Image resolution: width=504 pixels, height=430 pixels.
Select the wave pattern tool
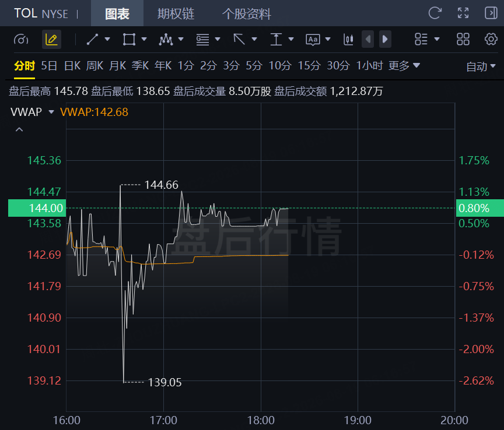[166, 40]
